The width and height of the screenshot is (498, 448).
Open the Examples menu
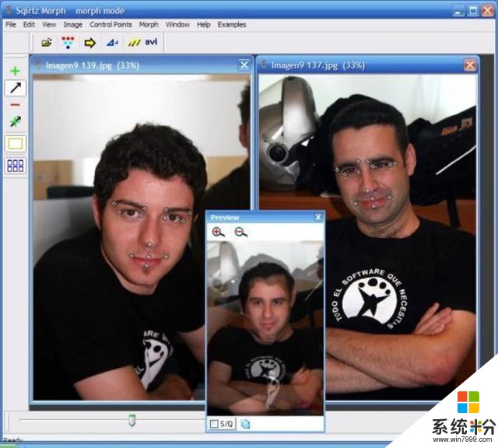pos(232,24)
